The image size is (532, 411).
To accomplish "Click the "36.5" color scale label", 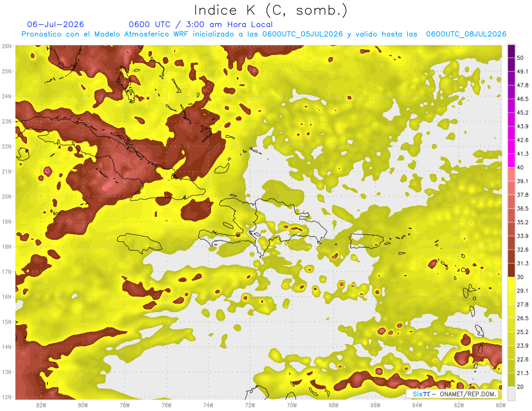I will [x=523, y=208].
